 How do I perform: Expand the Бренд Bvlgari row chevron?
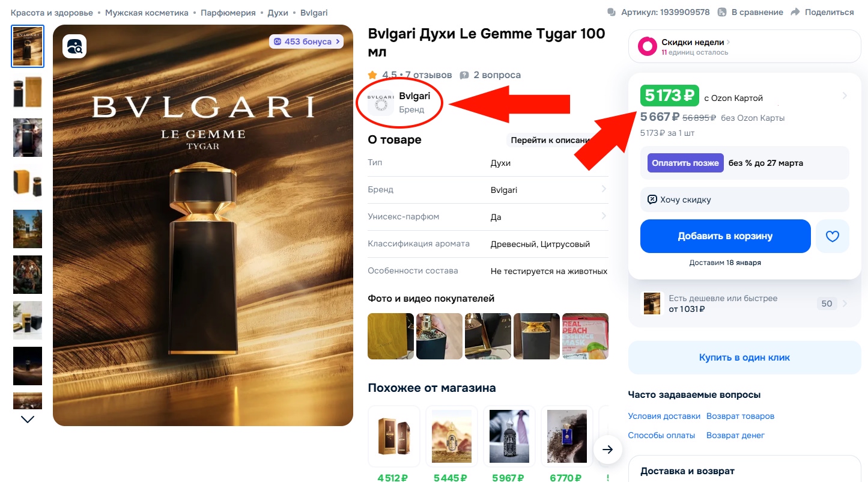[604, 189]
